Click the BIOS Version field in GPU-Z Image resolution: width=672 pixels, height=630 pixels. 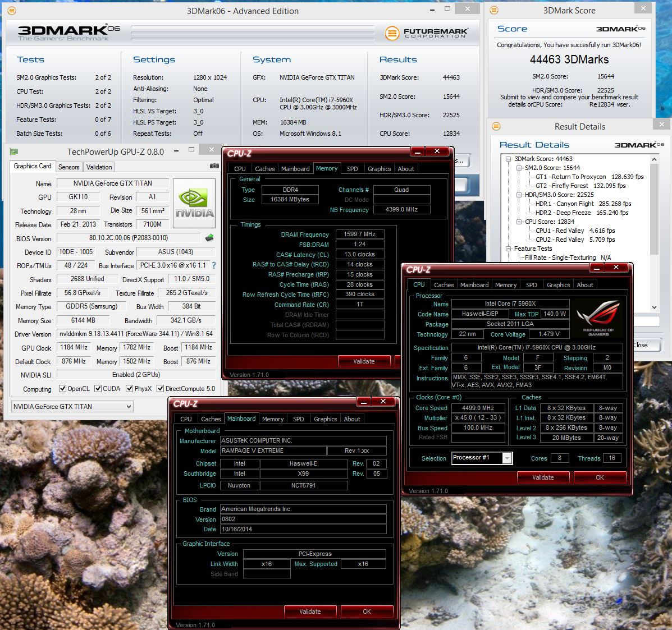(129, 238)
